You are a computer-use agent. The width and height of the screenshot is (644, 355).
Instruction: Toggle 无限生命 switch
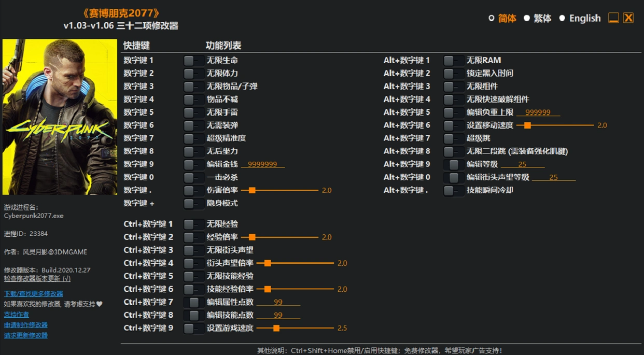(193, 61)
